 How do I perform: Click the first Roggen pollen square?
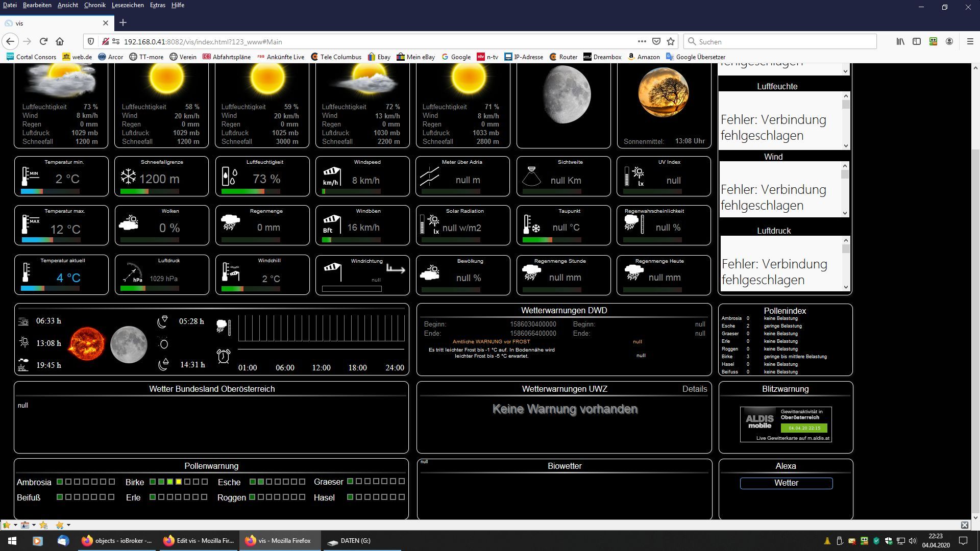point(252,497)
